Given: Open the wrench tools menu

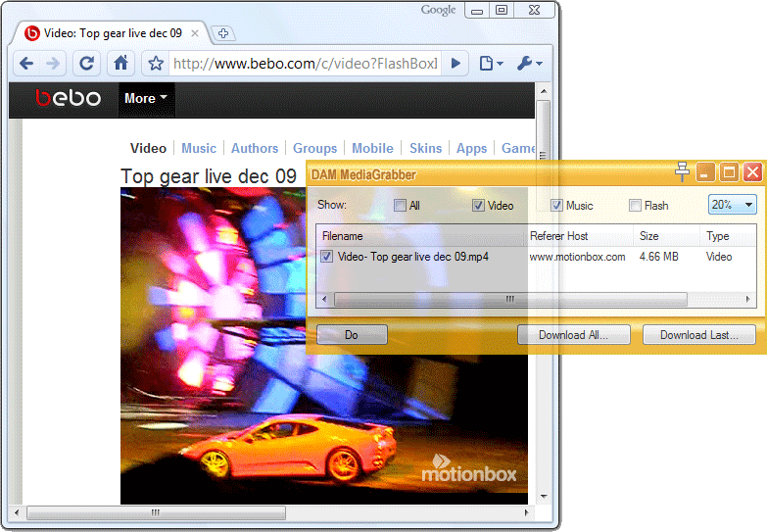Looking at the screenshot, I should tap(530, 63).
